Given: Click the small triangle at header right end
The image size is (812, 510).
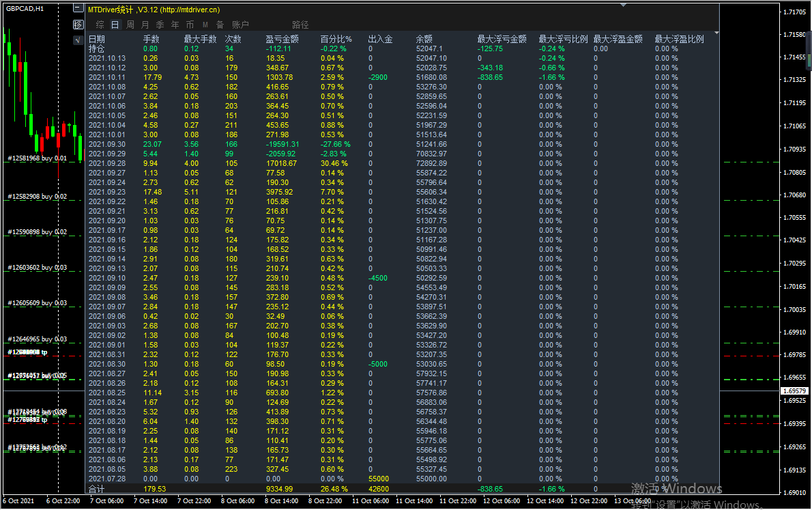Looking at the screenshot, I should point(716,33).
